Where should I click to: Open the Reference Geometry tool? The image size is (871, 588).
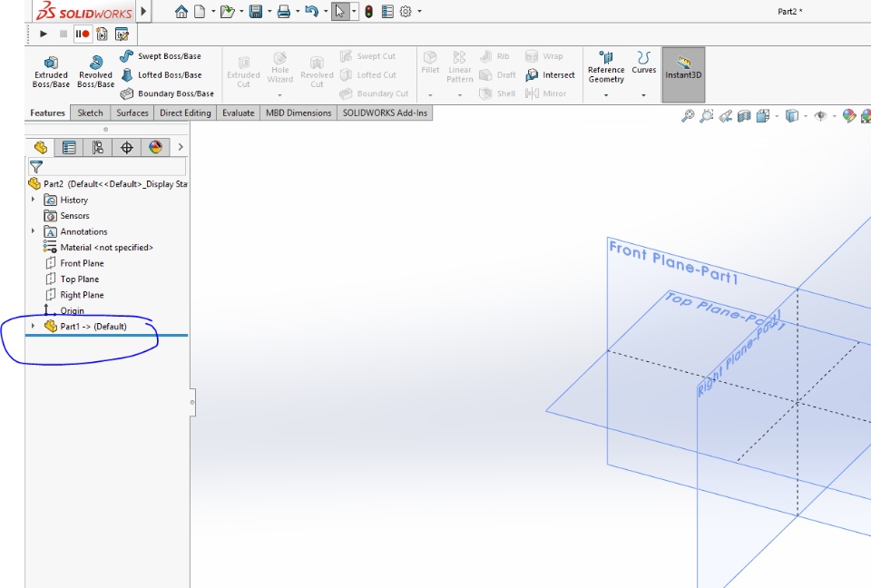pos(606,67)
